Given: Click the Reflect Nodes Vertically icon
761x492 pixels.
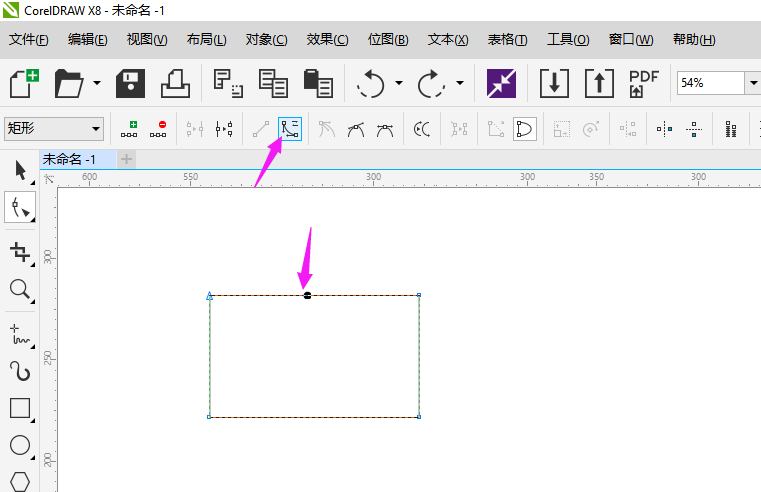Looking at the screenshot, I should click(694, 129).
